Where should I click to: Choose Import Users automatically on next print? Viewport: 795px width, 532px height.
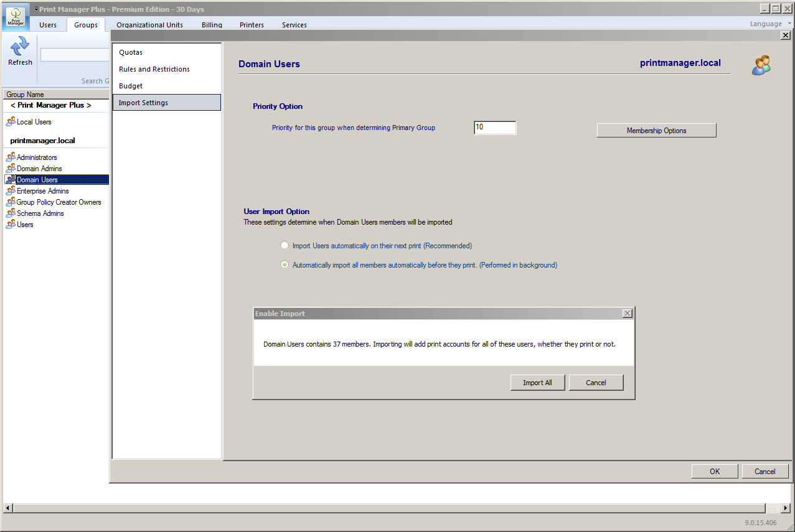pyautogui.click(x=285, y=246)
